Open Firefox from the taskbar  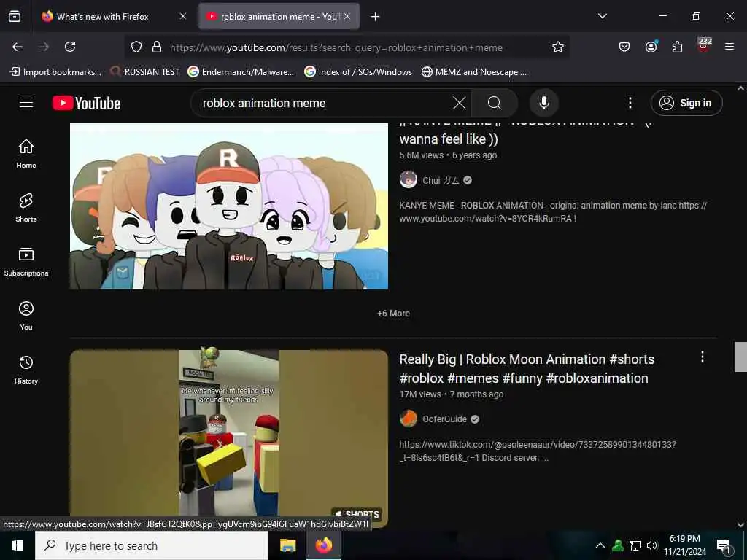pyautogui.click(x=323, y=545)
